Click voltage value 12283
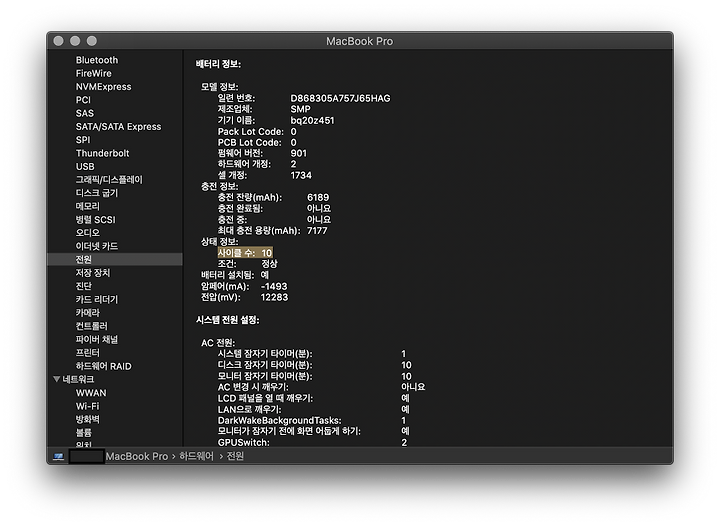Screen dimensions: 720x526 [x=274, y=297]
